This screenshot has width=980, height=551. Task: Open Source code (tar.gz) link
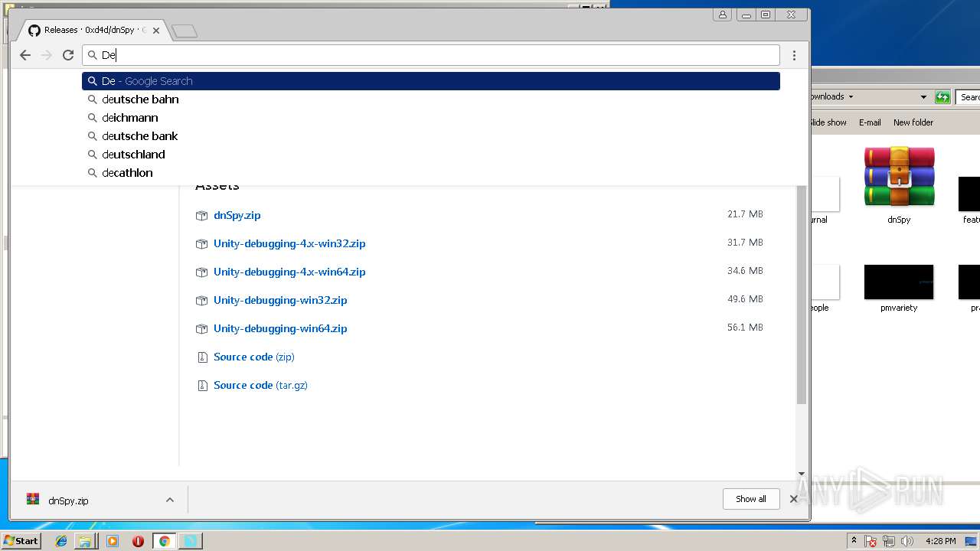click(260, 385)
